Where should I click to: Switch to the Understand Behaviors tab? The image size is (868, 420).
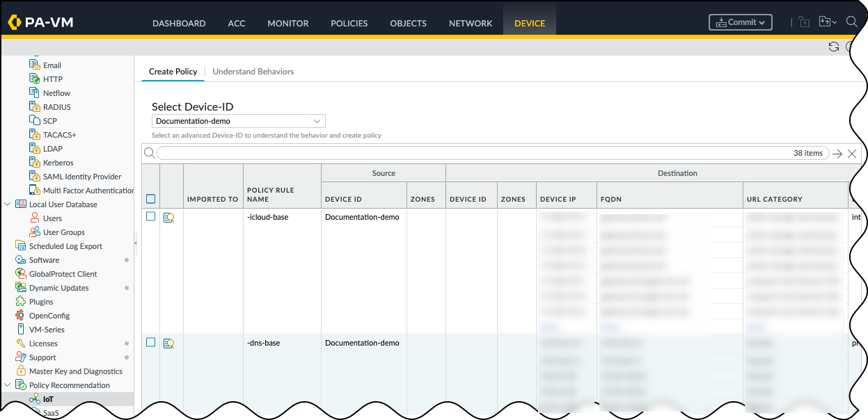[253, 72]
